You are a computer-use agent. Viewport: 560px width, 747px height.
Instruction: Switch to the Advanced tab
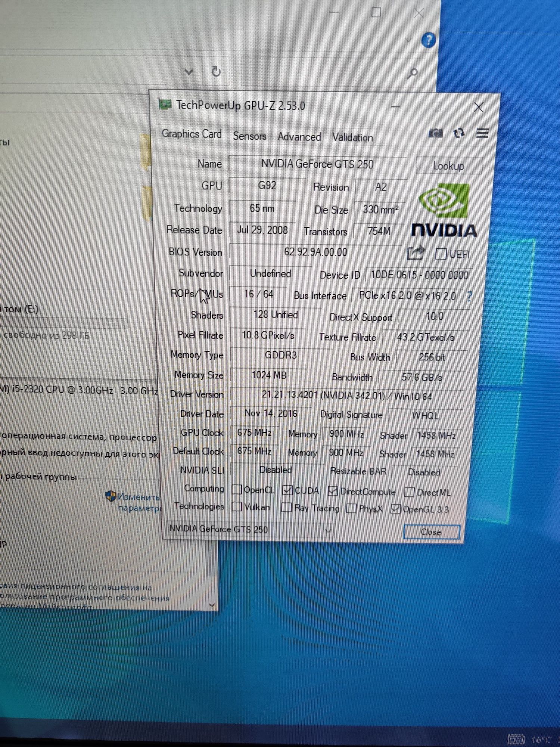tap(299, 137)
